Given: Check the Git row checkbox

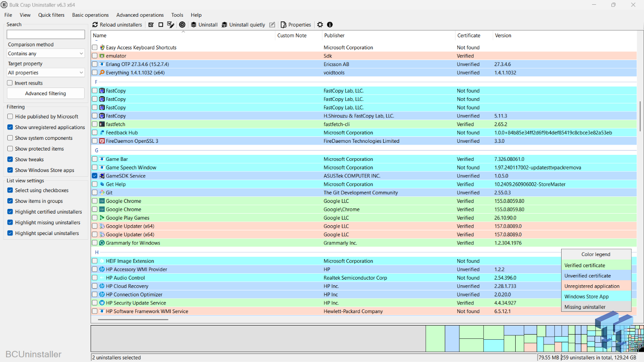Looking at the screenshot, I should coord(95,193).
